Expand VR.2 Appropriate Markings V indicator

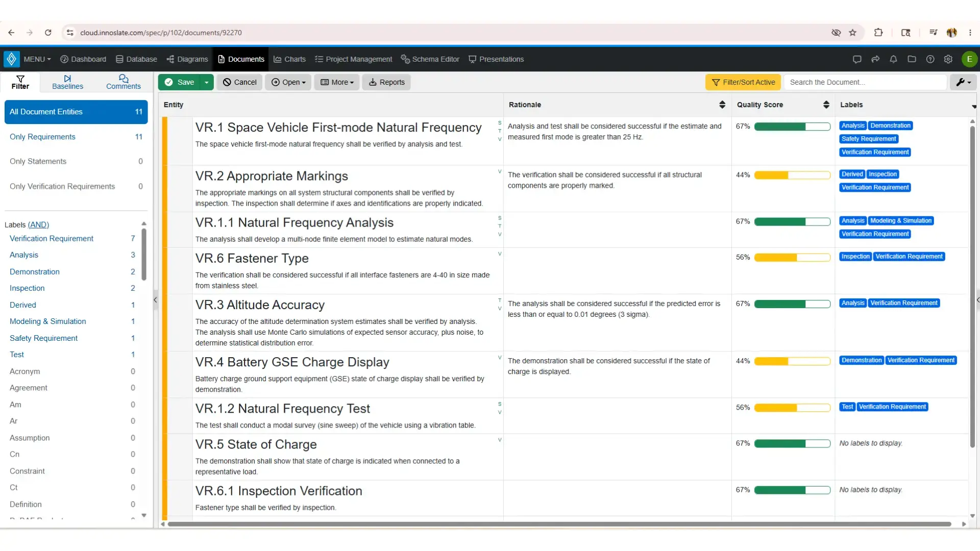(x=500, y=171)
